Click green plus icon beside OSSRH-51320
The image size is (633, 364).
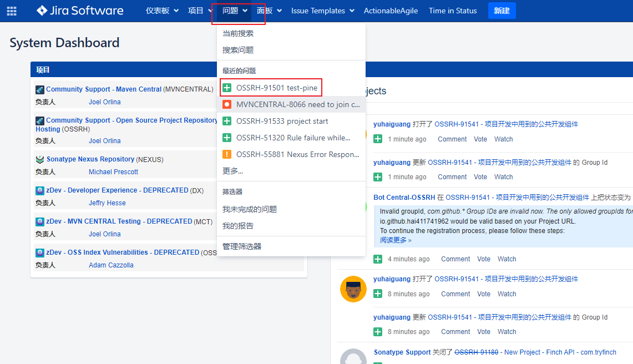tap(227, 138)
